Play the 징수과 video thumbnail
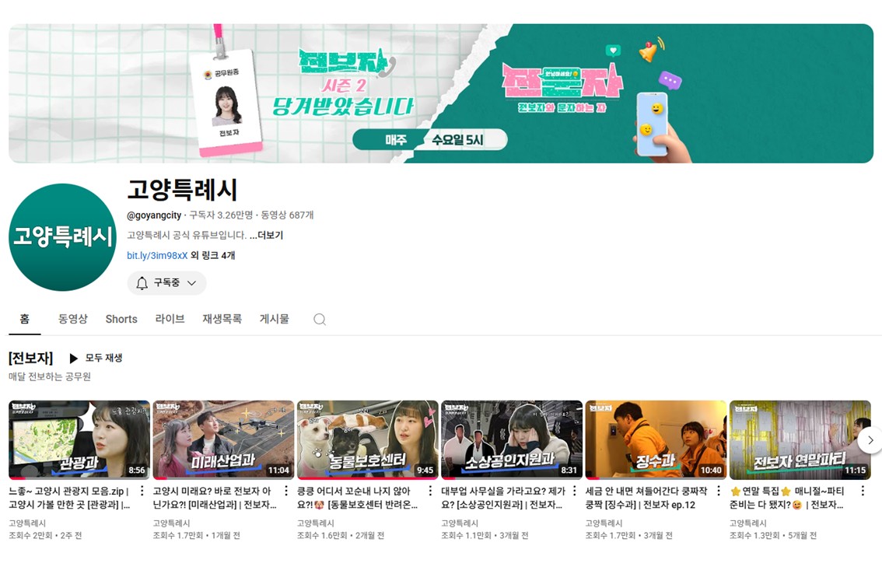This screenshot has height=588, width=882. (x=656, y=440)
